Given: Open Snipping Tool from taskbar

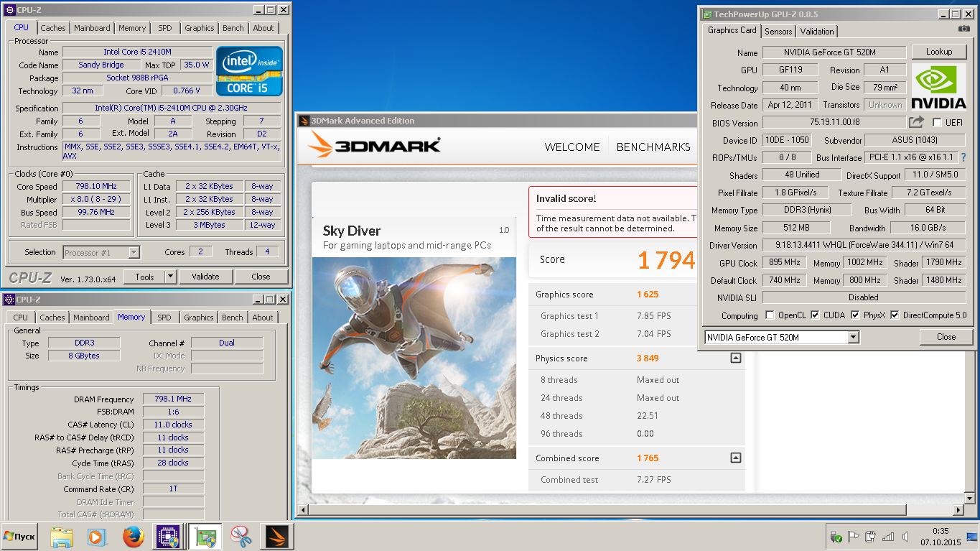Looking at the screenshot, I should 241,537.
